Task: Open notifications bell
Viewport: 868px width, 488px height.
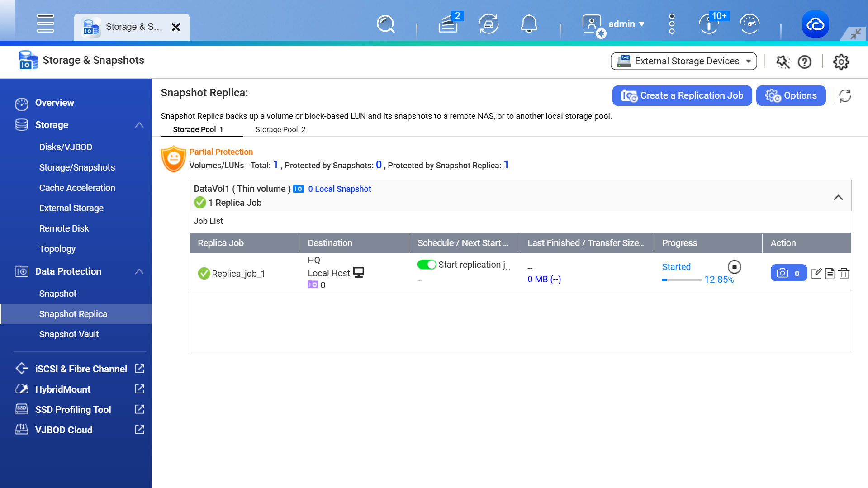Action: pos(529,24)
